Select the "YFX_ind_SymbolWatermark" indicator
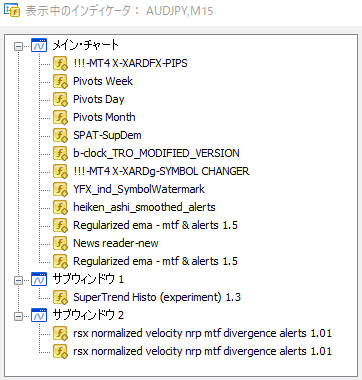Viewport: 362px width, 380px height. (x=139, y=189)
